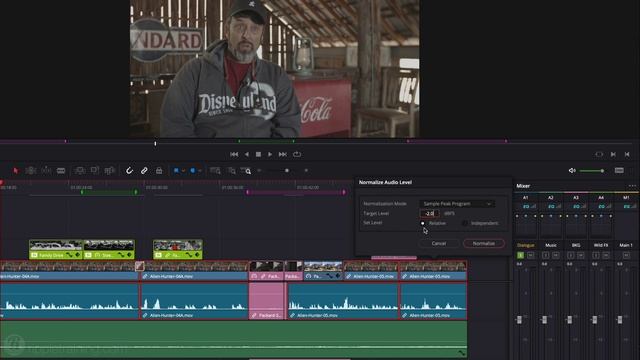Viewport: 640px width, 360px height.
Task: Toggle the Linked Selection chain icon
Action: tap(144, 171)
